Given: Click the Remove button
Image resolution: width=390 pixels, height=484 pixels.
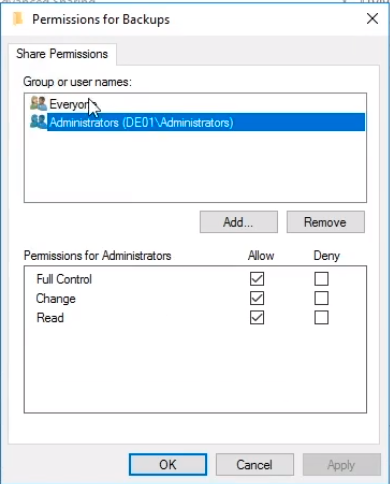Looking at the screenshot, I should tap(326, 222).
